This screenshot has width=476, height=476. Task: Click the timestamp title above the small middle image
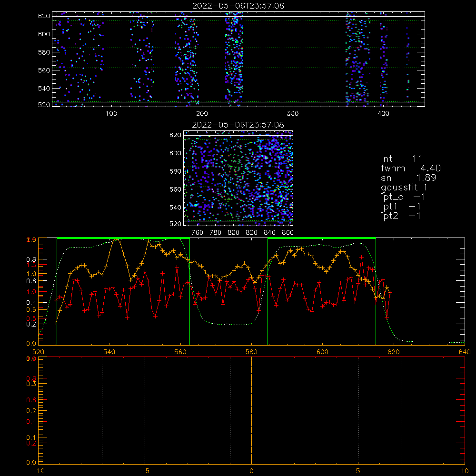[x=238, y=125]
